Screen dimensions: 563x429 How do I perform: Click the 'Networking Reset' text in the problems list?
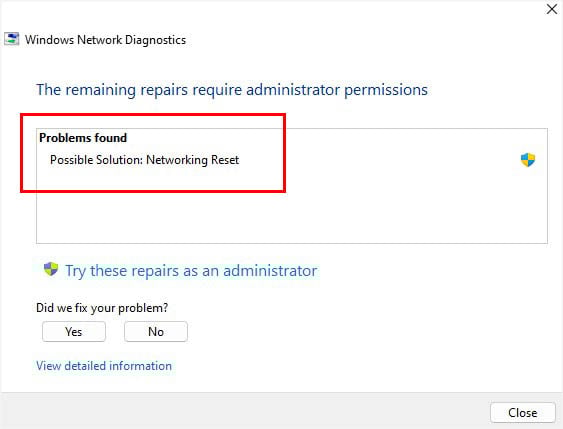(x=192, y=160)
